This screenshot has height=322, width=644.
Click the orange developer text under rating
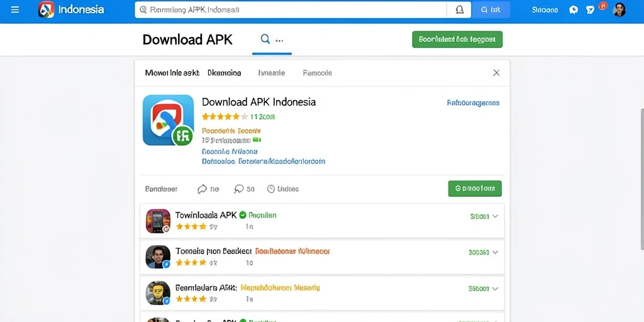[x=231, y=131]
